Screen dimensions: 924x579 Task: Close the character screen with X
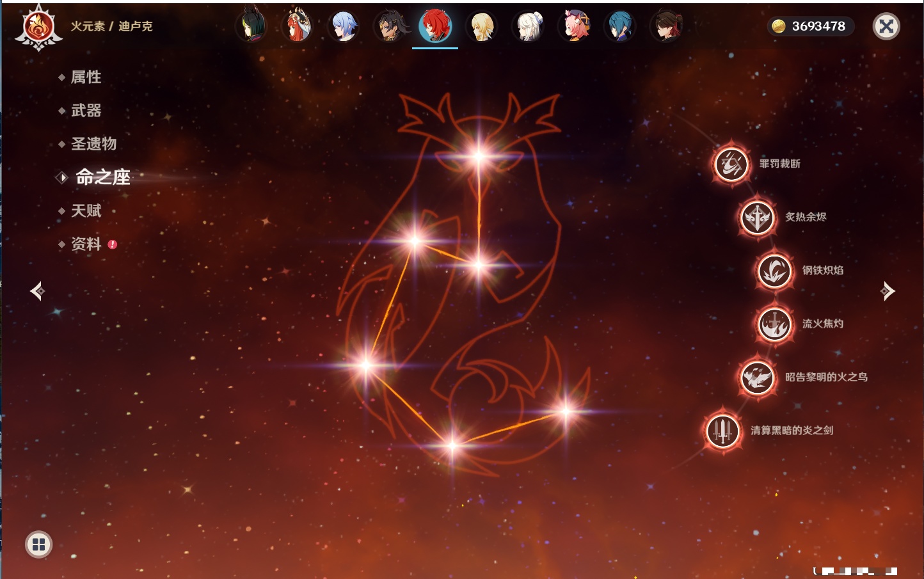[x=886, y=26]
